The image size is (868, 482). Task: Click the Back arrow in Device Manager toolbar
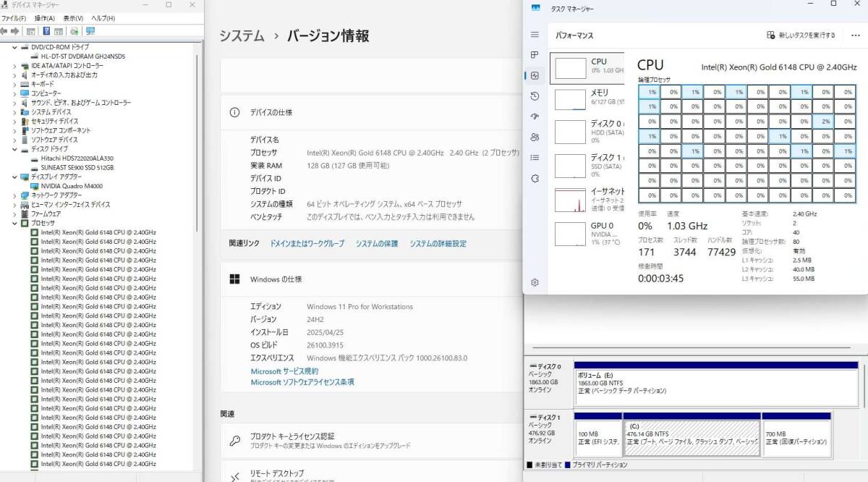coord(4,31)
